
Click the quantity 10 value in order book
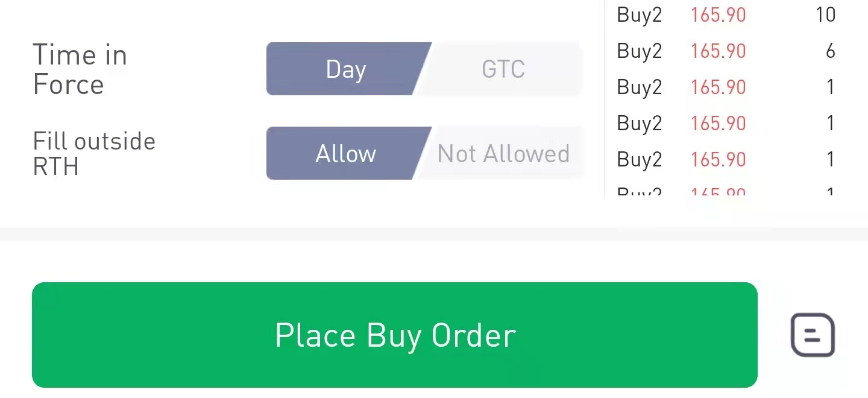[x=825, y=14]
